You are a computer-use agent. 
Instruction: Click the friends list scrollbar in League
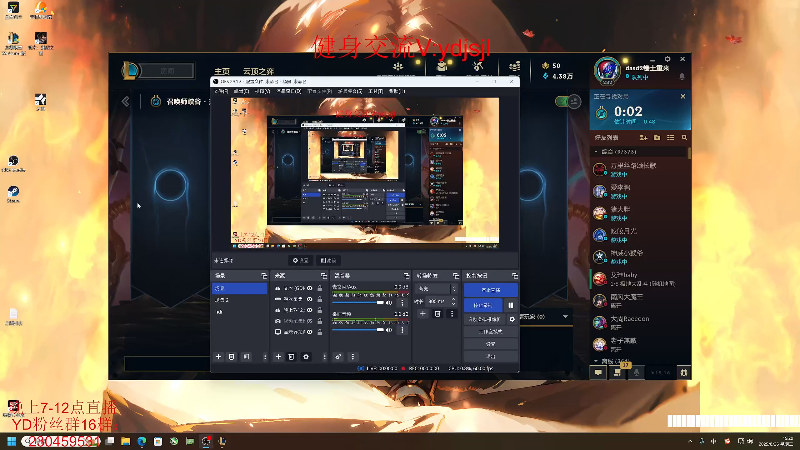[689, 153]
